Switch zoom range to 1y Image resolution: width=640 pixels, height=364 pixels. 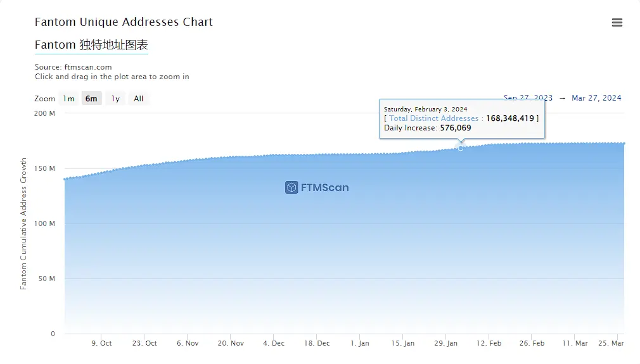[115, 99]
